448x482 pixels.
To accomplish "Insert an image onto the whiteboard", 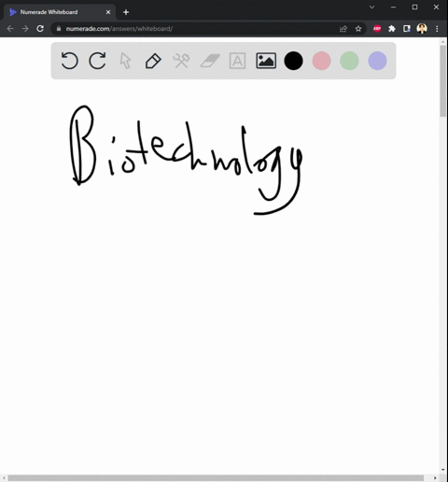I will pos(266,61).
